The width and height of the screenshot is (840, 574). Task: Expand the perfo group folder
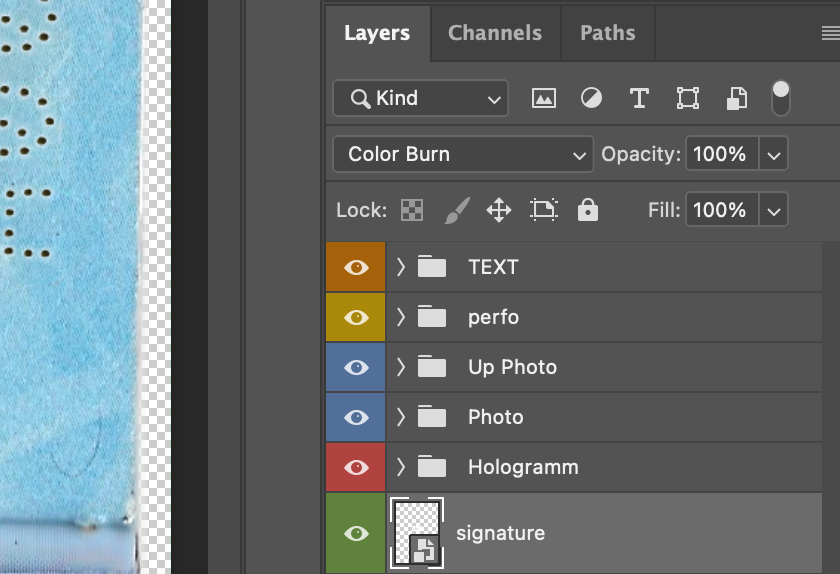pyautogui.click(x=401, y=317)
